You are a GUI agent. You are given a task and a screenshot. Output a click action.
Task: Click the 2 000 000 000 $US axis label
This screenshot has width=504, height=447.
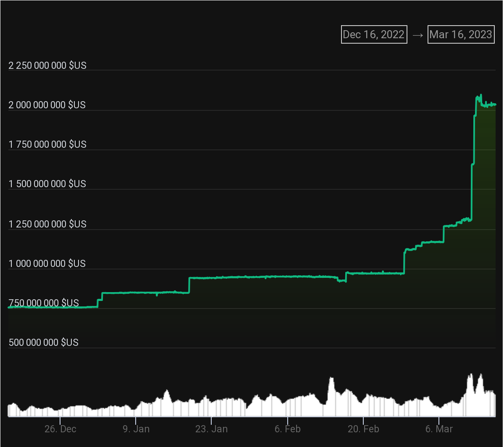coord(47,105)
